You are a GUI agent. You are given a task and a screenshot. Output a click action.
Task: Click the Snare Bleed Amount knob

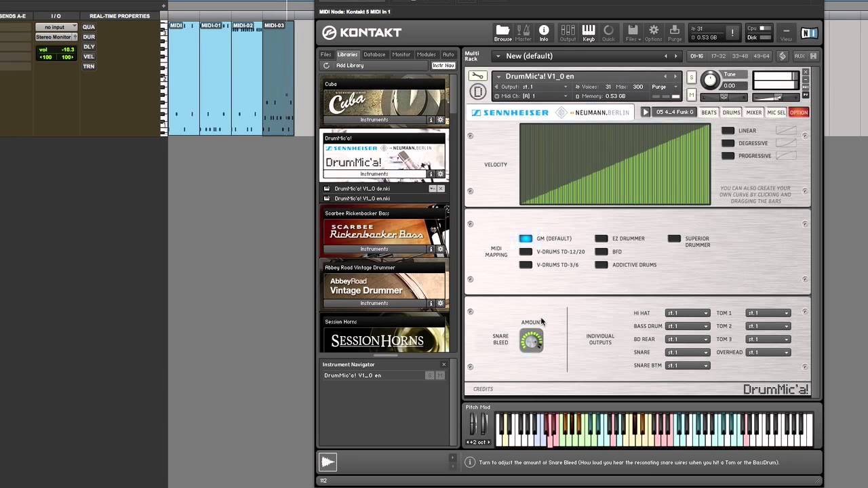coord(532,340)
